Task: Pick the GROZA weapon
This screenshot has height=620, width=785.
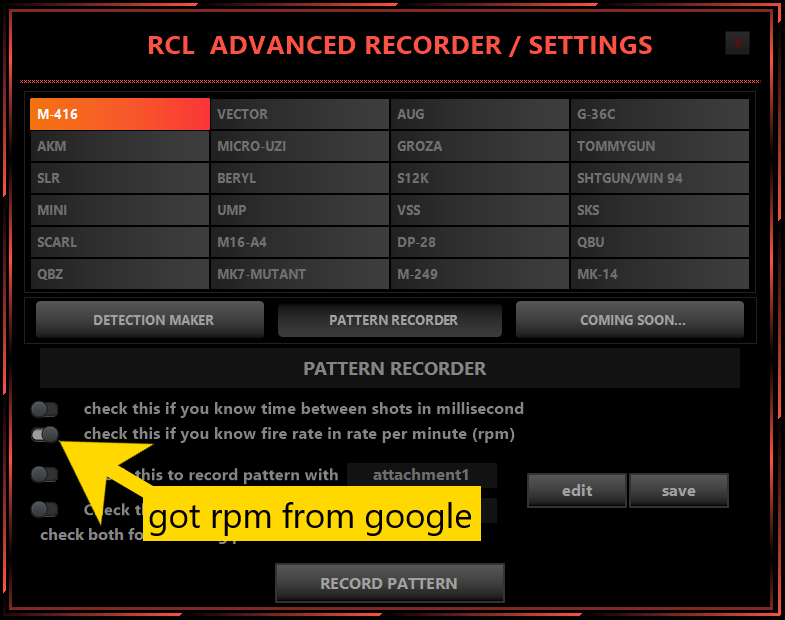Action: pyautogui.click(x=479, y=146)
